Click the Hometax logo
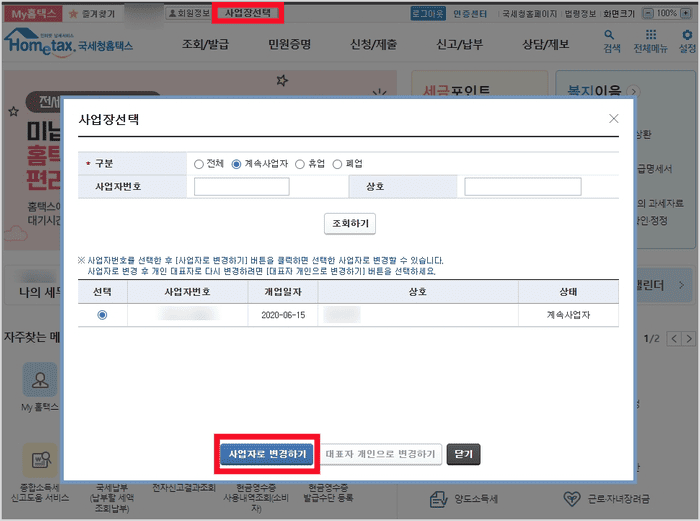The height and width of the screenshot is (521, 700). click(x=68, y=43)
